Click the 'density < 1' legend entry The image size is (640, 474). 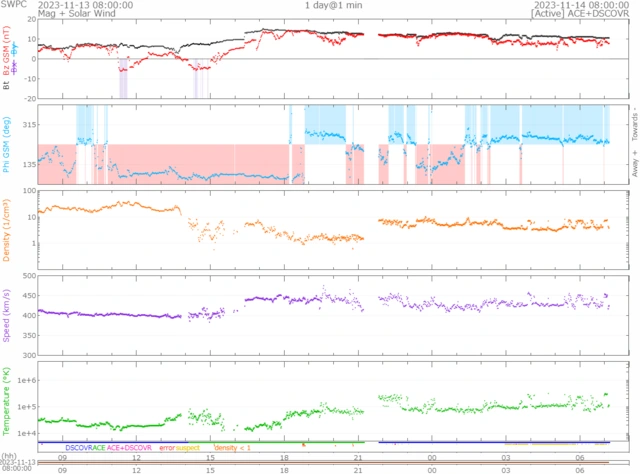pyautogui.click(x=232, y=448)
